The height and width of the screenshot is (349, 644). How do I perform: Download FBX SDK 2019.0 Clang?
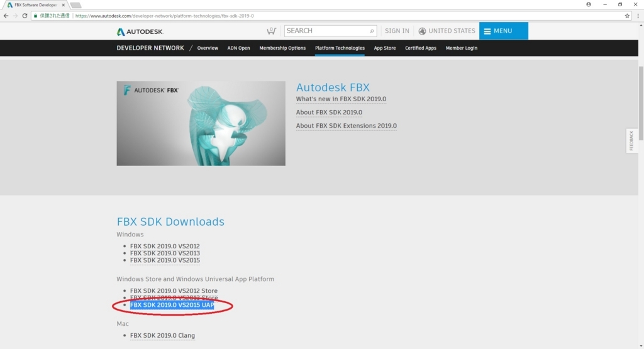pyautogui.click(x=162, y=335)
